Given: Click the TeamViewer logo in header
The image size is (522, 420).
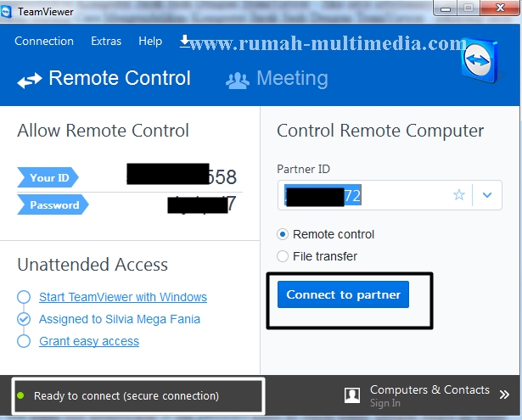Looking at the screenshot, I should pyautogui.click(x=479, y=60).
